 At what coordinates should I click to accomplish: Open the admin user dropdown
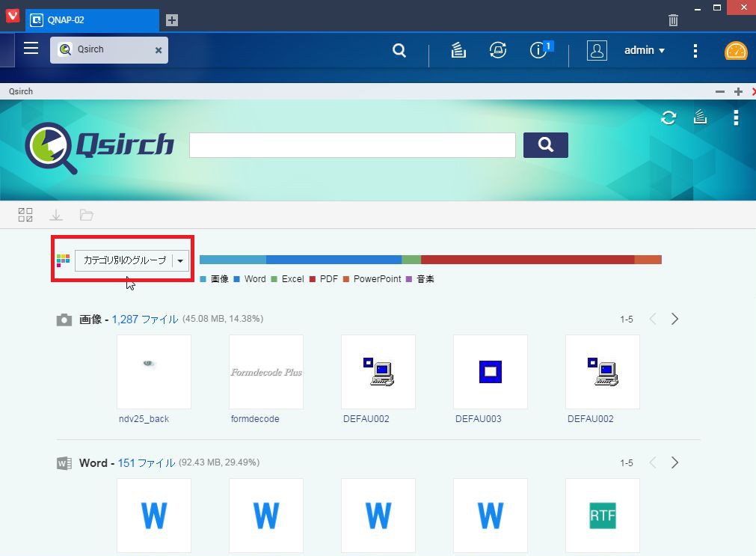pyautogui.click(x=644, y=50)
